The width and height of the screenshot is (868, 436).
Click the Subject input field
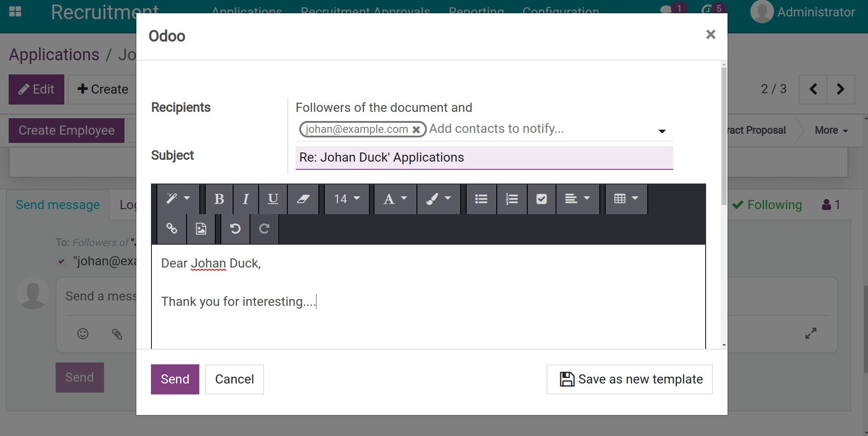[x=483, y=158]
